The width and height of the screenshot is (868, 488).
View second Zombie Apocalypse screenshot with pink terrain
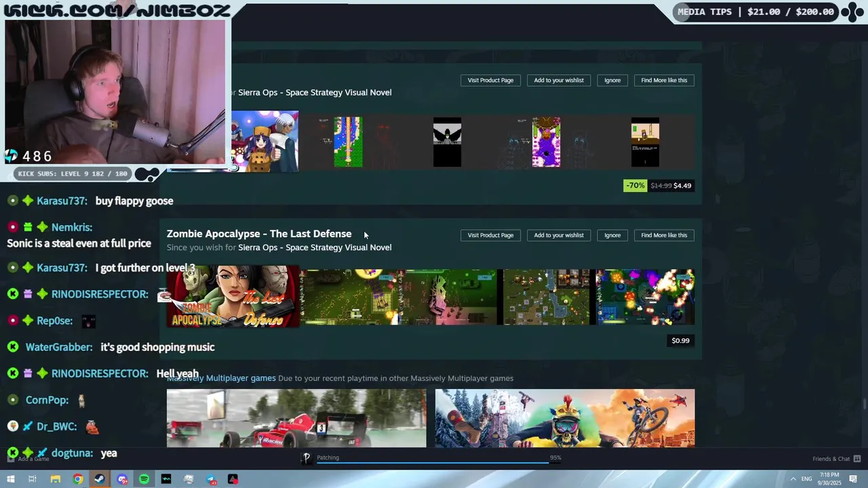[x=448, y=297]
